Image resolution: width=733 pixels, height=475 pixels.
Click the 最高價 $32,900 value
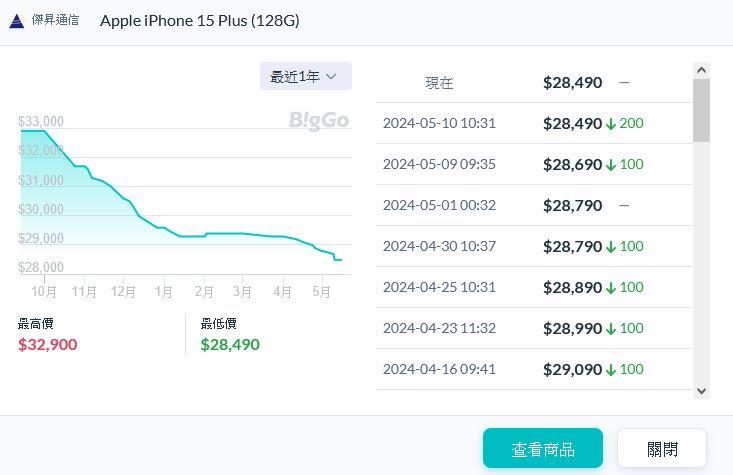pos(47,345)
